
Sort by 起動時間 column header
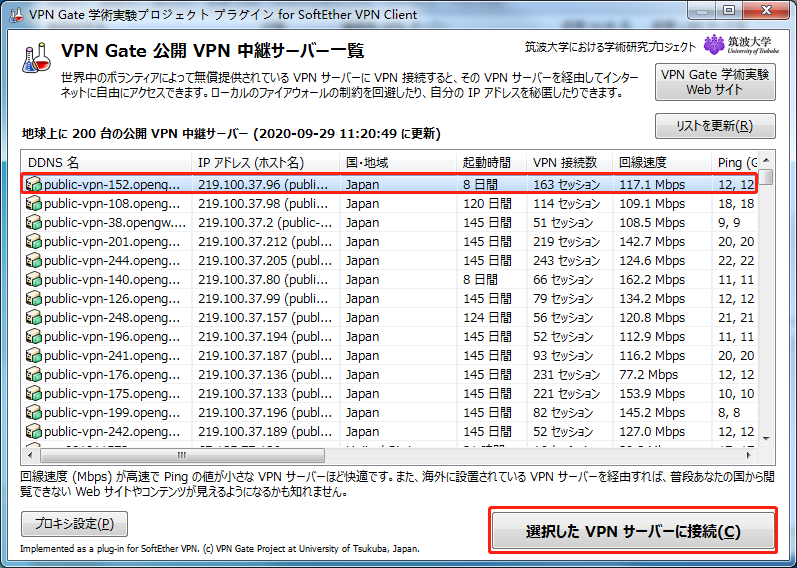click(x=492, y=163)
